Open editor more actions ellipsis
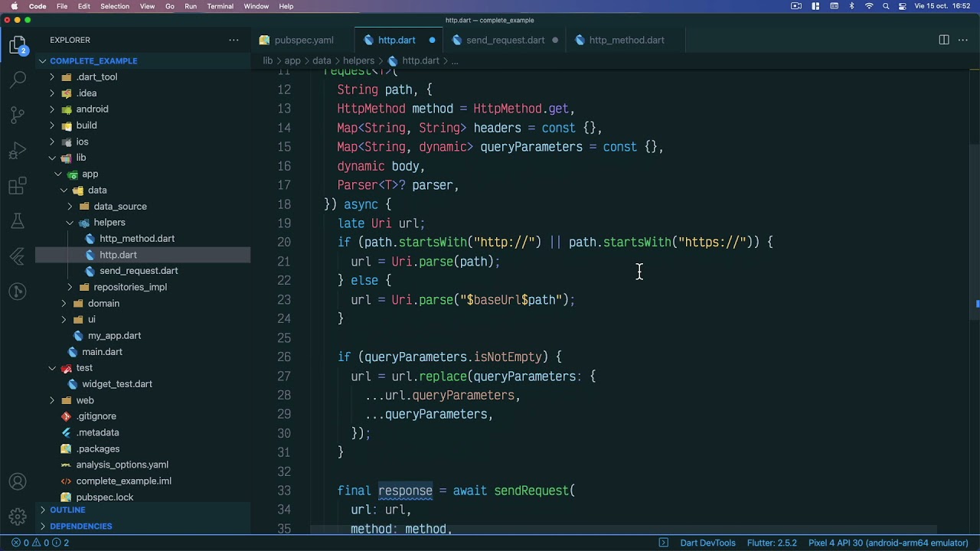Image resolution: width=980 pixels, height=551 pixels. [964, 40]
